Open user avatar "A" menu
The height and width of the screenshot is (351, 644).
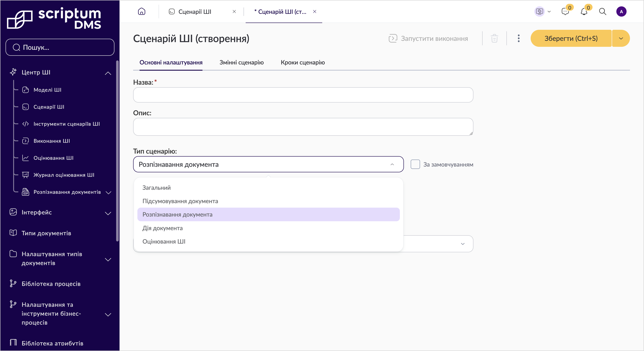click(x=621, y=11)
